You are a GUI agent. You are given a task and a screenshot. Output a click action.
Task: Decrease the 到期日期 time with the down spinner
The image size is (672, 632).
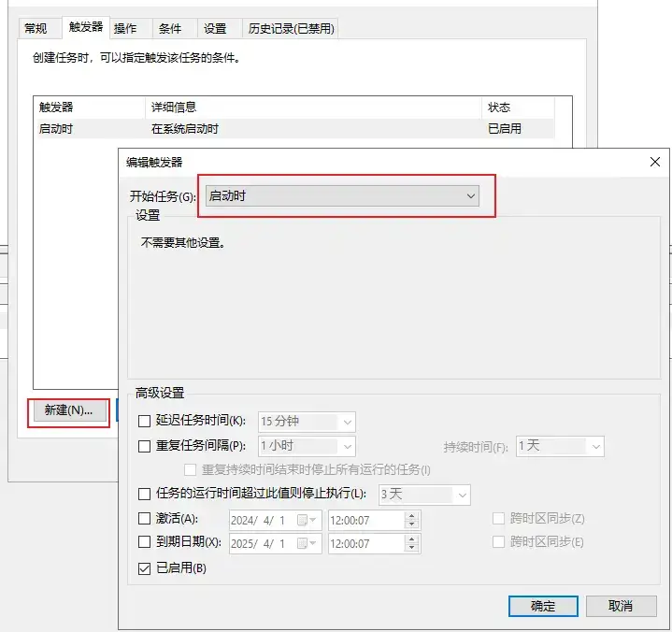pos(411,548)
